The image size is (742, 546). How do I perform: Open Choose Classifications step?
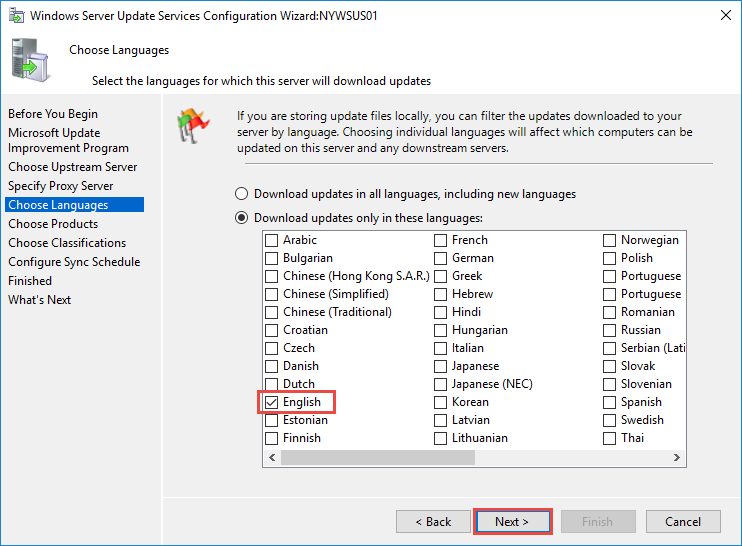pos(67,243)
